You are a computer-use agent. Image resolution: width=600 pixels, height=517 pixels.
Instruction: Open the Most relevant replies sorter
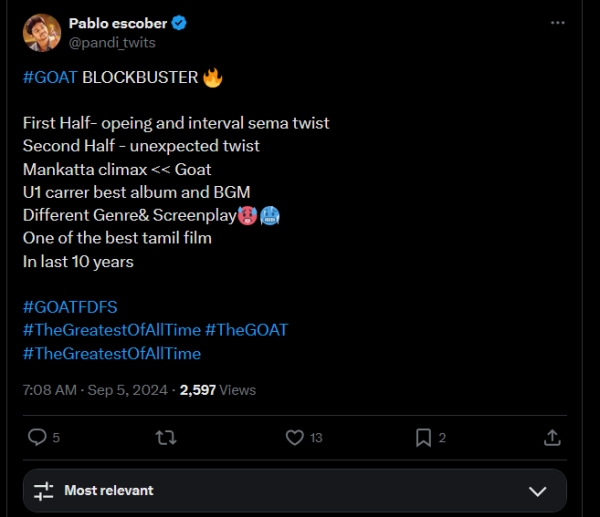(x=109, y=491)
